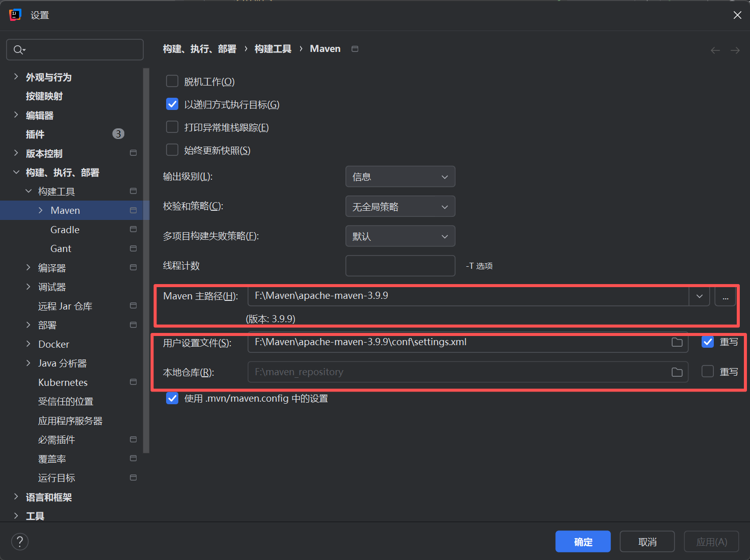Check 重写 for local repository
The height and width of the screenshot is (560, 750).
(708, 372)
